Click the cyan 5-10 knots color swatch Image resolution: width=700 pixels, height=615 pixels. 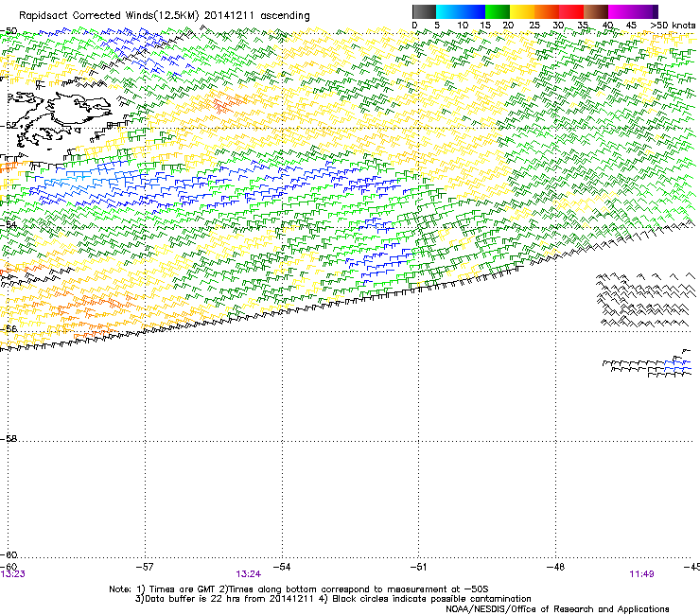coord(448,11)
